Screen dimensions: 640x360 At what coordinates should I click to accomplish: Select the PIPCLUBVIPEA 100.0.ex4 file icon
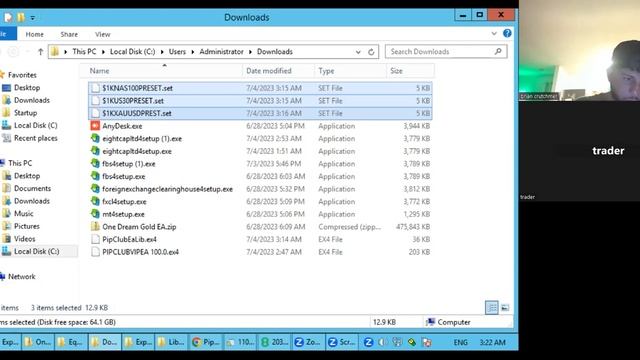coord(95,252)
